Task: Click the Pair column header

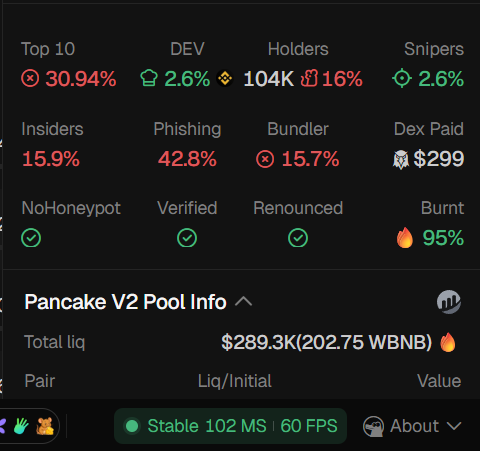Action: [x=40, y=381]
